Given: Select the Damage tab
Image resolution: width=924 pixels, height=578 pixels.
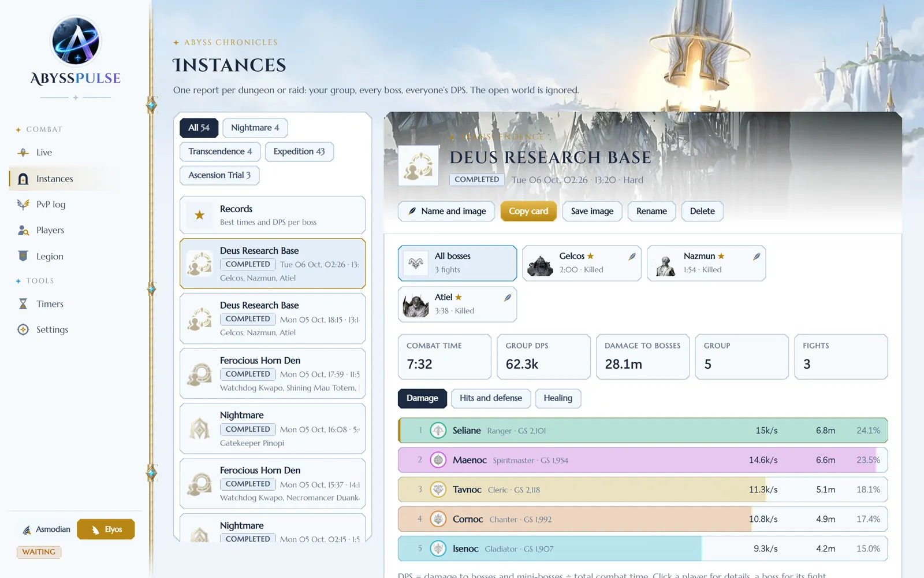Looking at the screenshot, I should pyautogui.click(x=422, y=398).
